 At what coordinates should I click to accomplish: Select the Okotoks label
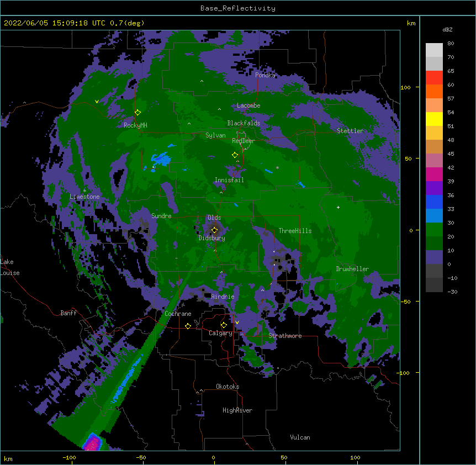click(228, 387)
